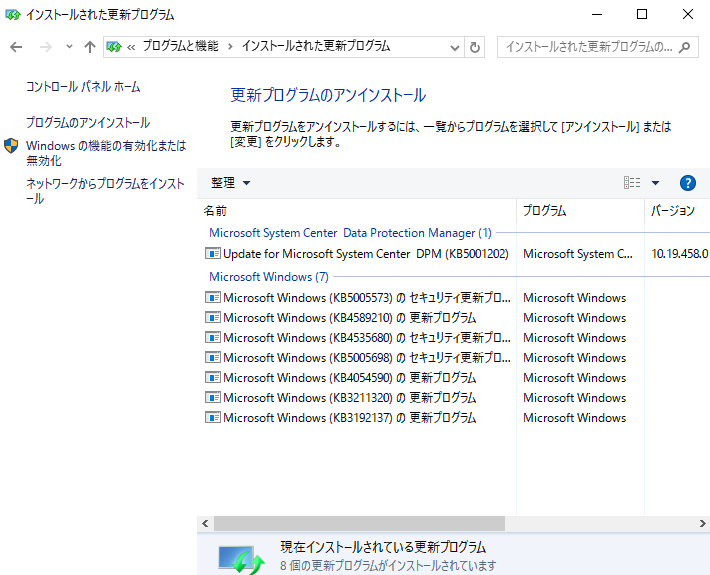Click インストールされた更新プログラム breadcrumb segment
The height and width of the screenshot is (575, 710).
pos(316,46)
